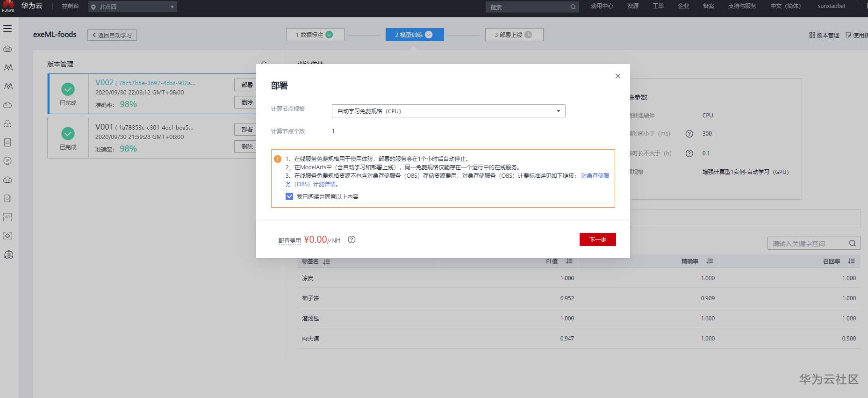The height and width of the screenshot is (398, 868).
Task: Click the green 已完成 check for V001
Action: pos(68,134)
